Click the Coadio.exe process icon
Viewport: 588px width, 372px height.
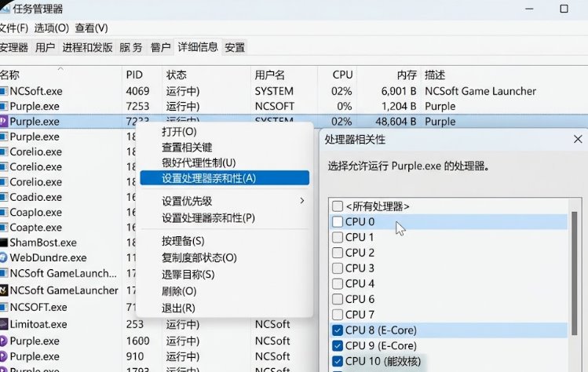(4, 197)
